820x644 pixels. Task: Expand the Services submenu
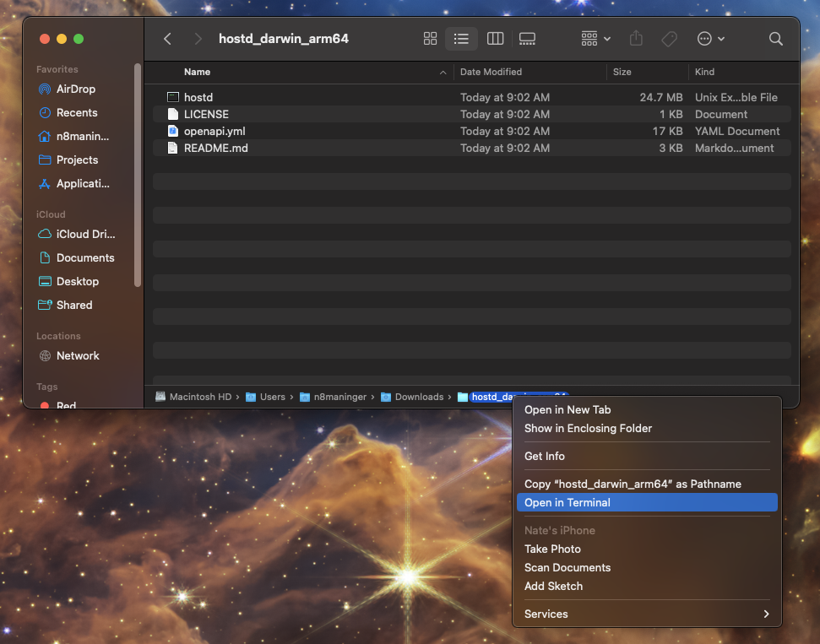coord(646,614)
